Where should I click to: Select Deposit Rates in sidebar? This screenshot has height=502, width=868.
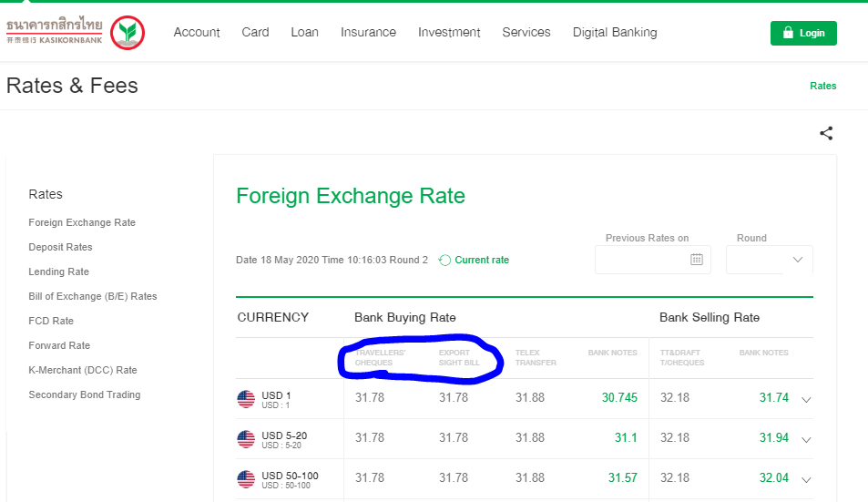pos(60,247)
